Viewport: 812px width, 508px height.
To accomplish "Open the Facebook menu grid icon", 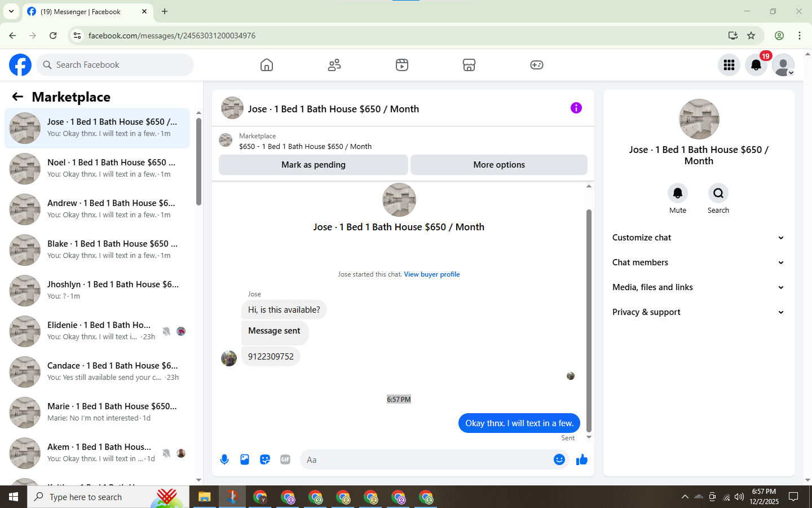I will [x=729, y=65].
